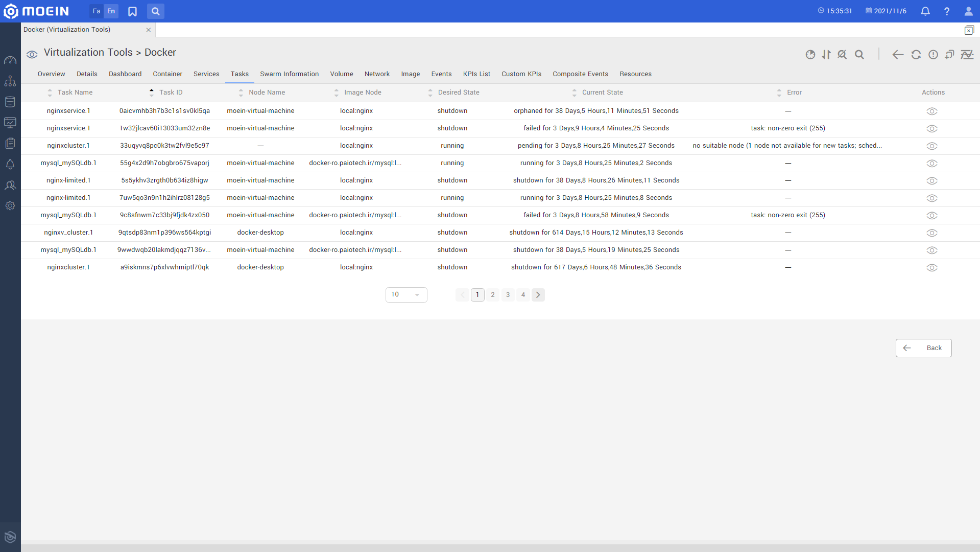
Task: View task 9c8sfnwm7c33bj9fjdk4zx050 via eye icon
Action: [x=932, y=216]
